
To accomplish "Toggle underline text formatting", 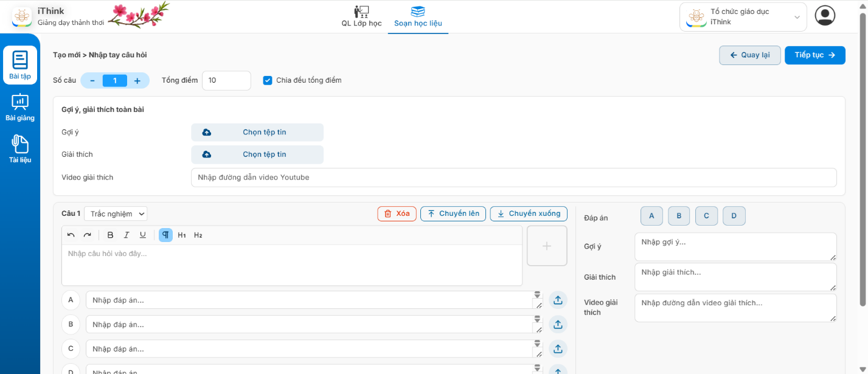I will (x=143, y=235).
